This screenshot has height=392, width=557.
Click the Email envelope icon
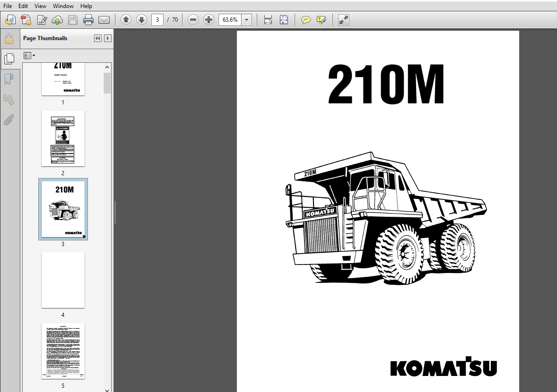click(104, 20)
